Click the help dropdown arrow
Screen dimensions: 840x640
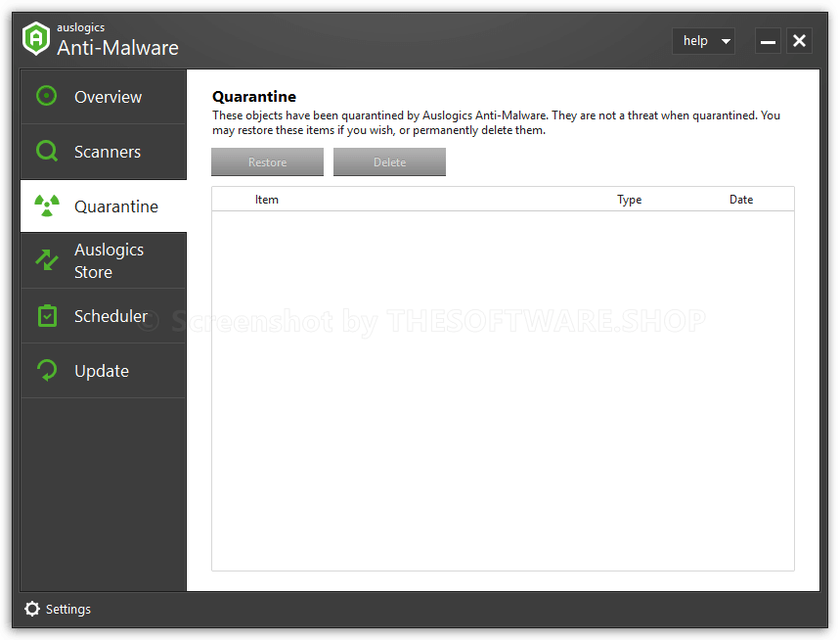(726, 41)
